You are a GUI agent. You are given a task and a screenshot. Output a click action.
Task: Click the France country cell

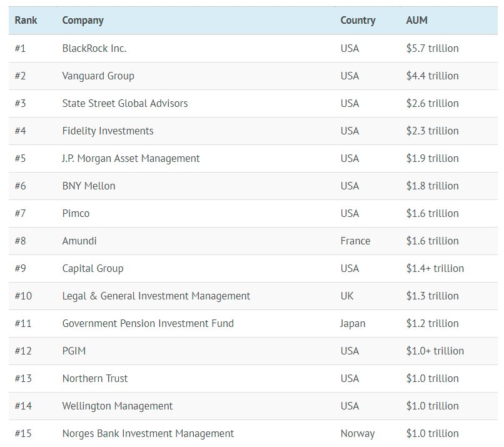[x=355, y=241]
